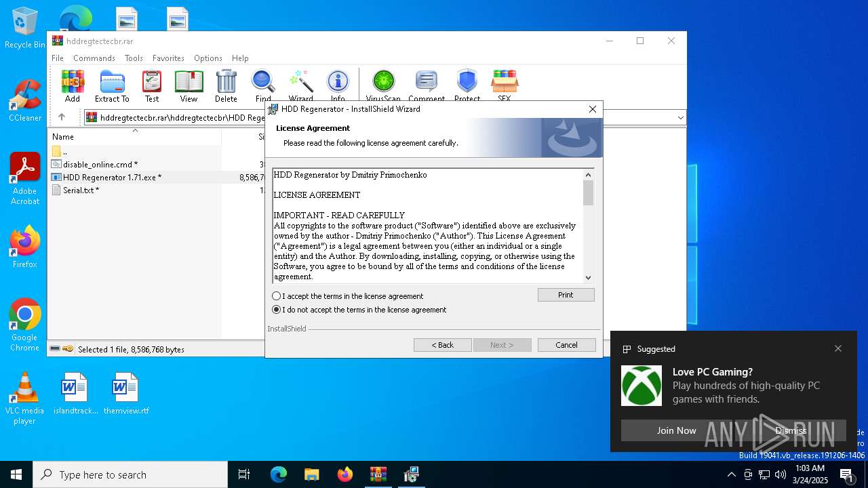Expand the WinRAR address path dropdown

[x=680, y=118]
